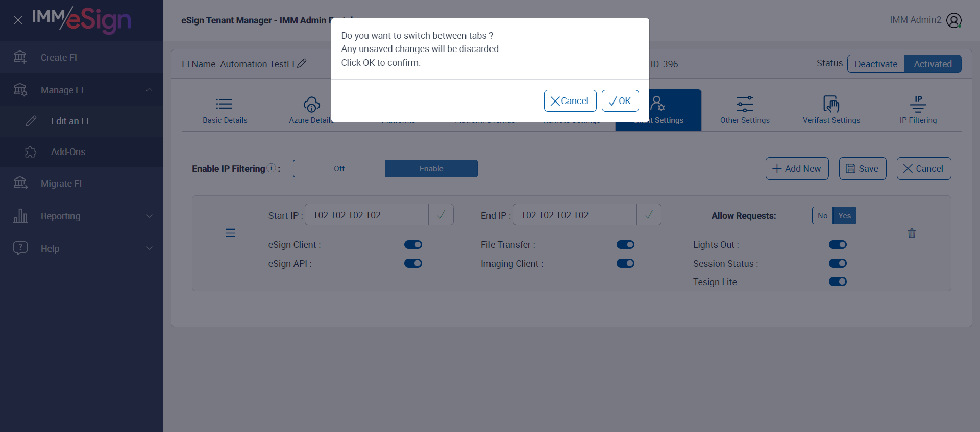The height and width of the screenshot is (432, 980).
Task: Select Add-Ons in sidebar
Action: [x=82, y=152]
